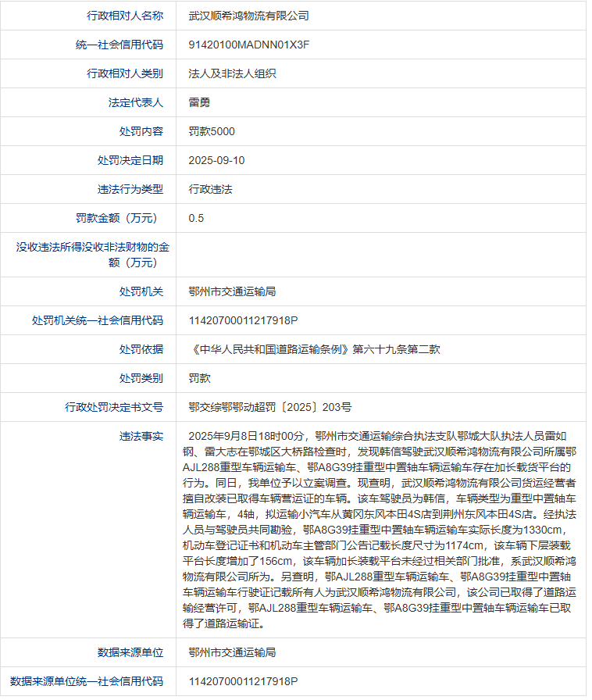Screen dimensions: 592x700
Task: Click the 行政相对人名称 row label
Action: 125,16
